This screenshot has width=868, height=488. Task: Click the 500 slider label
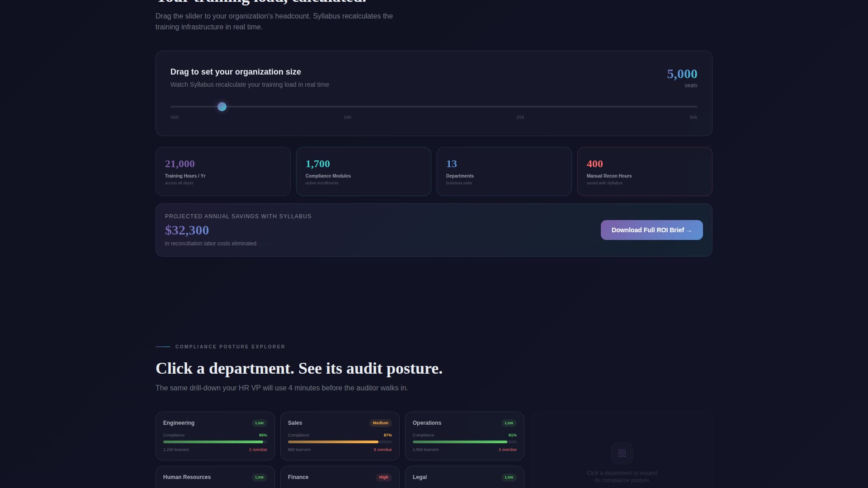pyautogui.click(x=175, y=117)
